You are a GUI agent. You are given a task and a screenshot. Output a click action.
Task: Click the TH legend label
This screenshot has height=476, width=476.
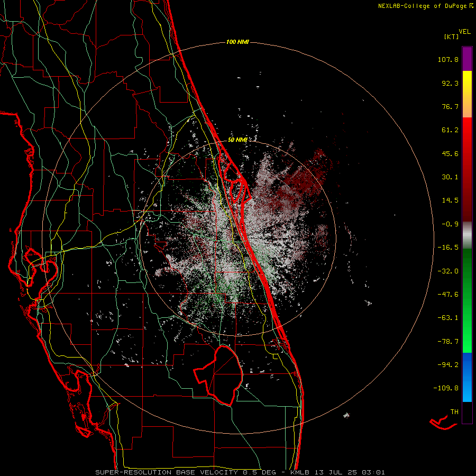(454, 411)
